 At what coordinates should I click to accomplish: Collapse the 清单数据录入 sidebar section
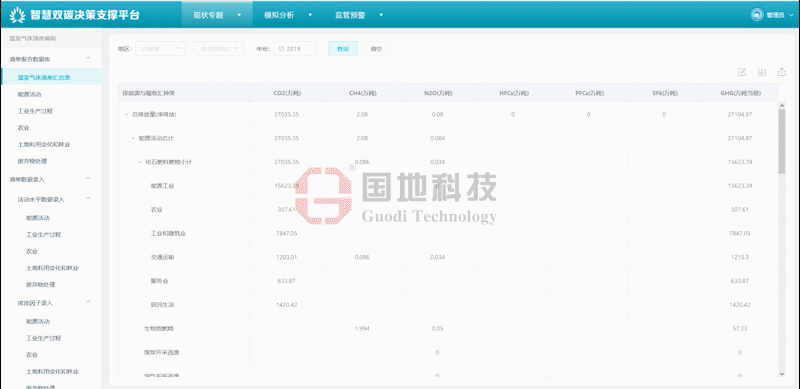point(88,179)
